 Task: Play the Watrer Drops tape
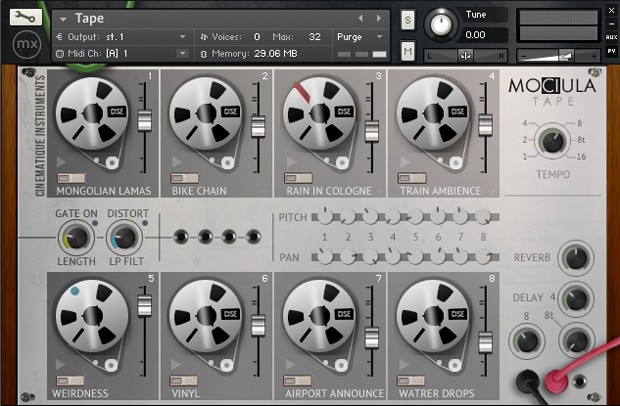pos(404,364)
